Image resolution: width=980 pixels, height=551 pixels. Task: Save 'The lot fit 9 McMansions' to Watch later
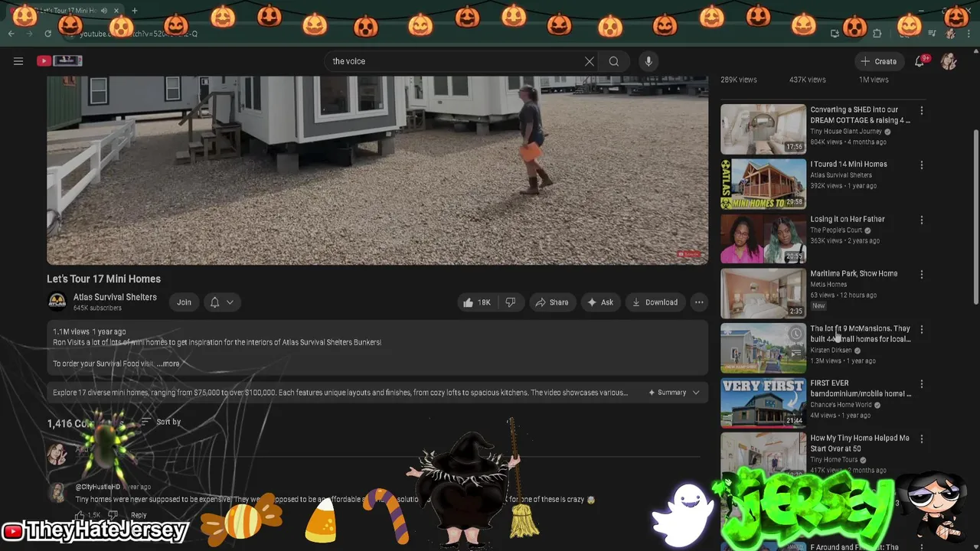tap(796, 334)
